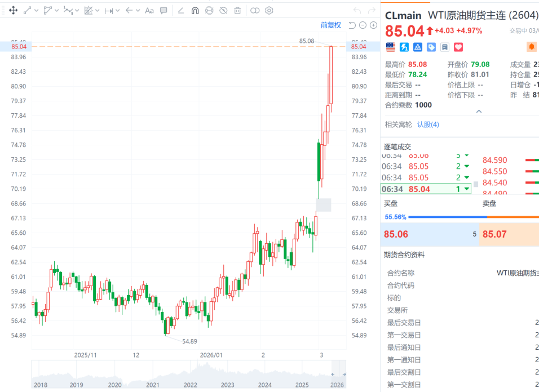The height and width of the screenshot is (392, 539).
Task: Zoom out chart with minus icon
Action: [x=363, y=25]
